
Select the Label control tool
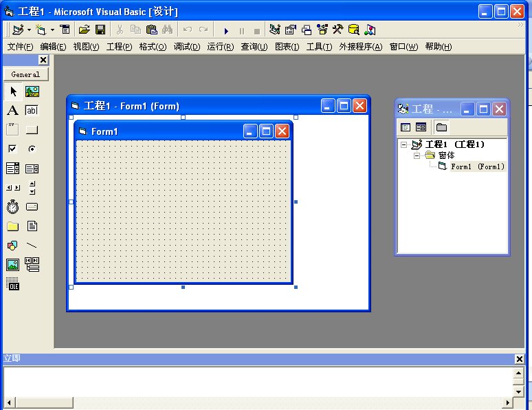tap(13, 110)
